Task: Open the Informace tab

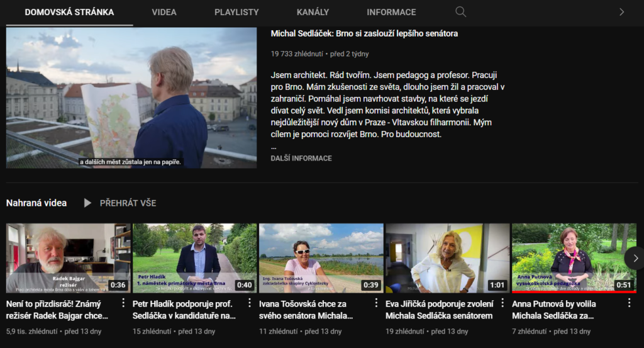Action: pos(391,13)
